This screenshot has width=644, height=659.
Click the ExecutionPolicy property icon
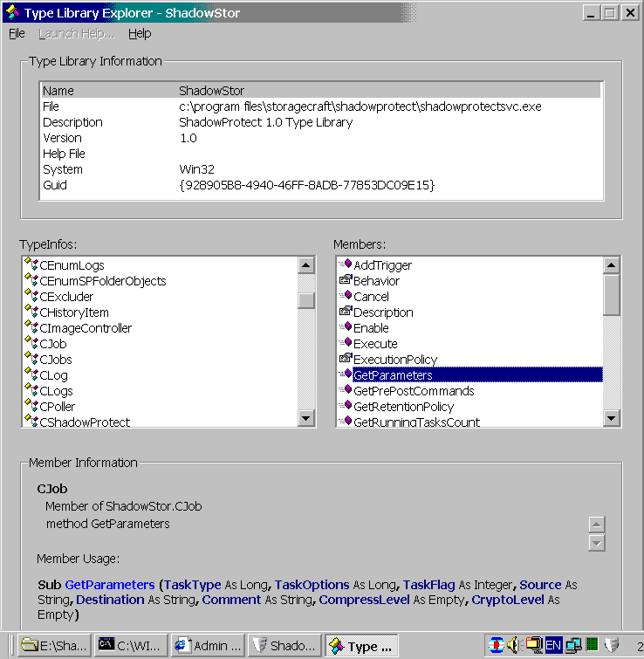click(x=345, y=360)
